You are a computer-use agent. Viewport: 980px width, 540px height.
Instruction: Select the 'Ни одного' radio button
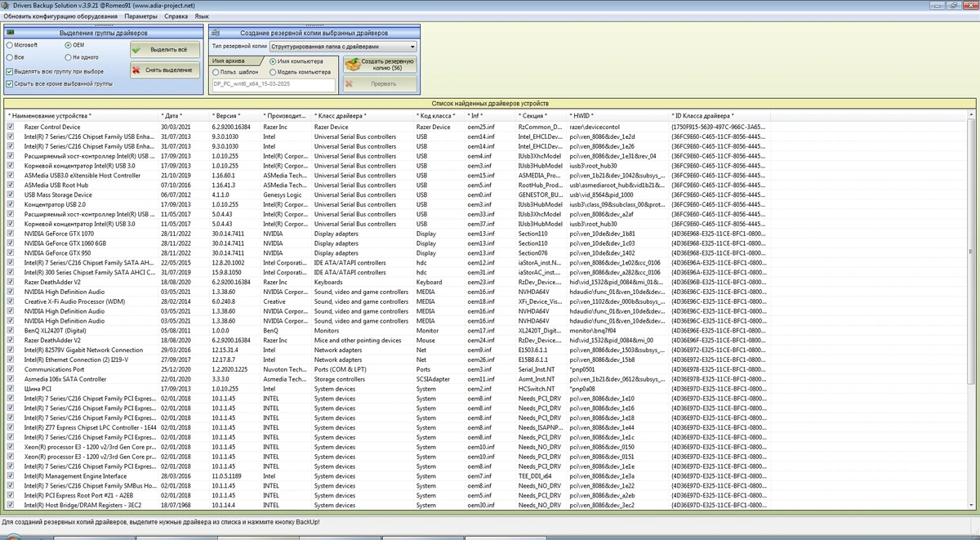coord(68,58)
